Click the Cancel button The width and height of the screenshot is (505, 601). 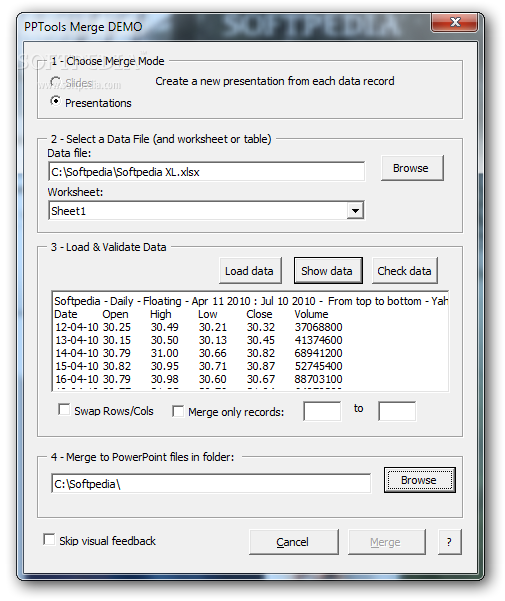pyautogui.click(x=293, y=542)
